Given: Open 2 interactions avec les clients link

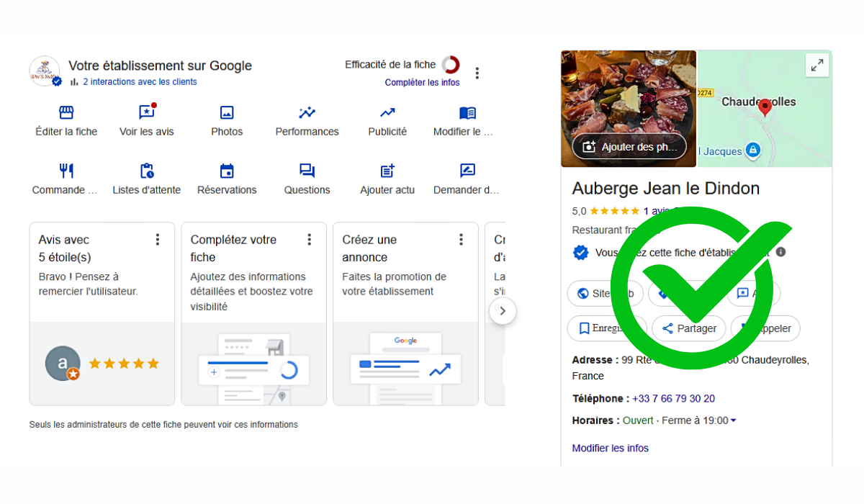Looking at the screenshot, I should tap(140, 82).
